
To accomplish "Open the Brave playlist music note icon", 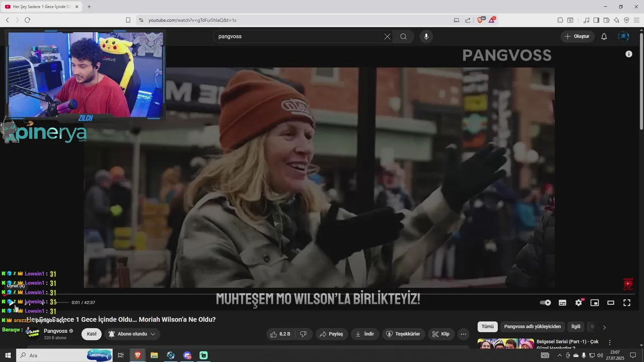I will point(586,20).
